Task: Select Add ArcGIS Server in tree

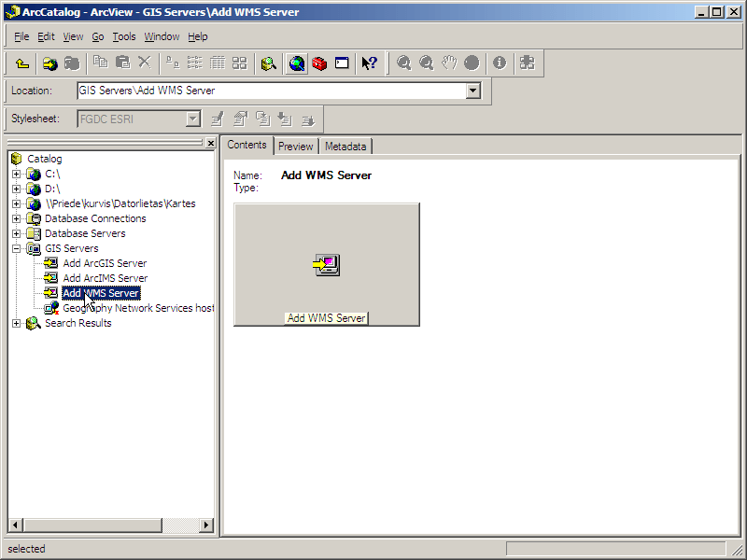Action: pyautogui.click(x=105, y=263)
